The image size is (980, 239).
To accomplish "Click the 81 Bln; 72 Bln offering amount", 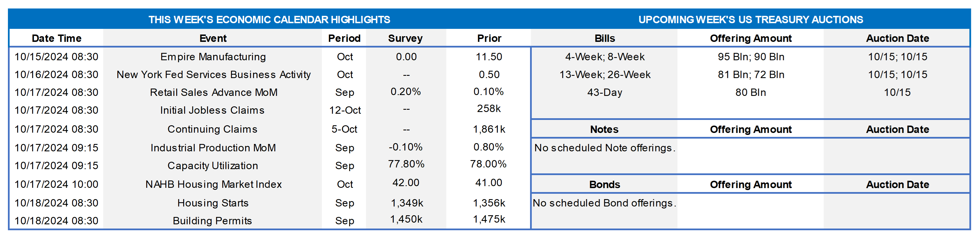I will (751, 75).
